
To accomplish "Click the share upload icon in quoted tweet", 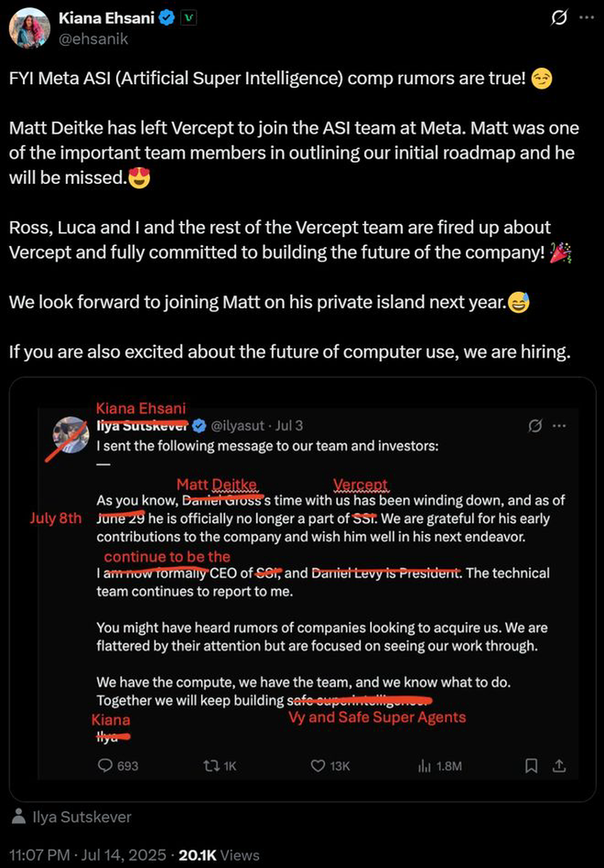I will [559, 765].
